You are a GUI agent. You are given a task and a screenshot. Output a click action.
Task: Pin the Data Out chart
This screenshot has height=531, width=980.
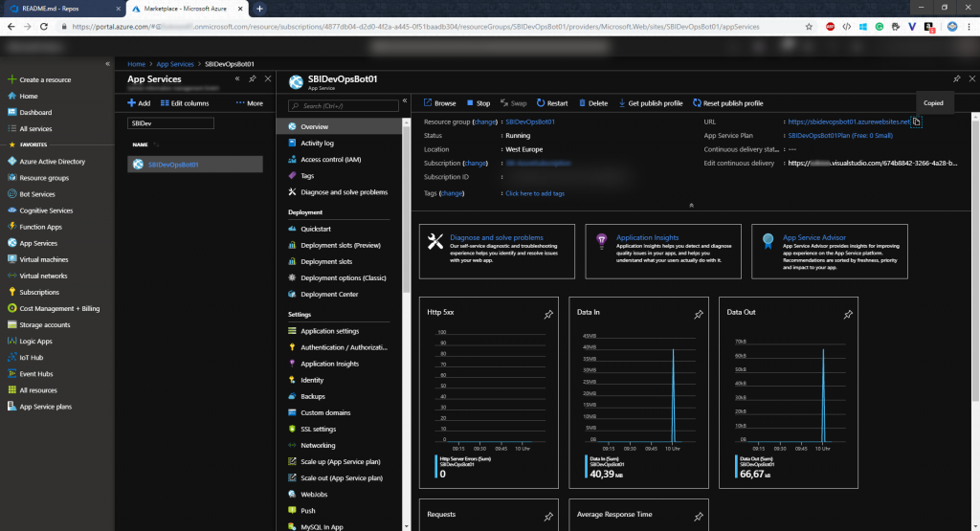coord(848,314)
